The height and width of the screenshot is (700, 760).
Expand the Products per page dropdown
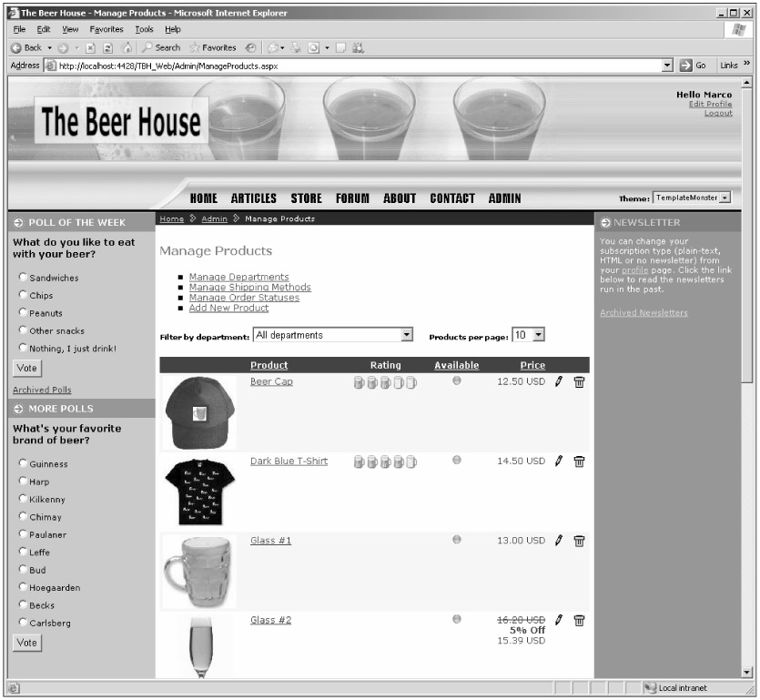pyautogui.click(x=538, y=336)
